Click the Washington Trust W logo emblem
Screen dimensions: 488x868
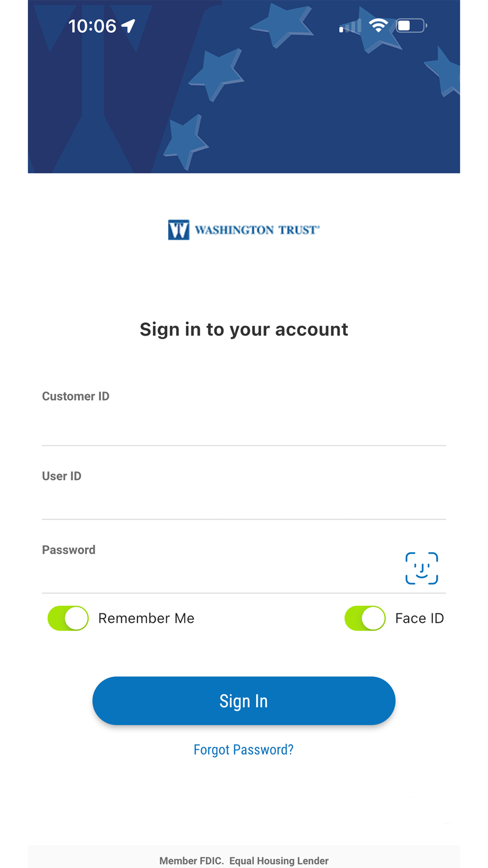pos(179,230)
